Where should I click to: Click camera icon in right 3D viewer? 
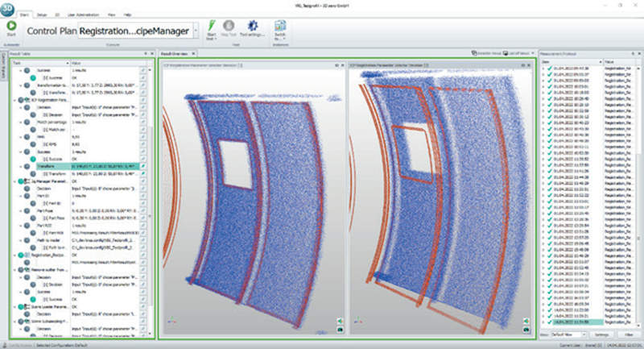[525, 329]
